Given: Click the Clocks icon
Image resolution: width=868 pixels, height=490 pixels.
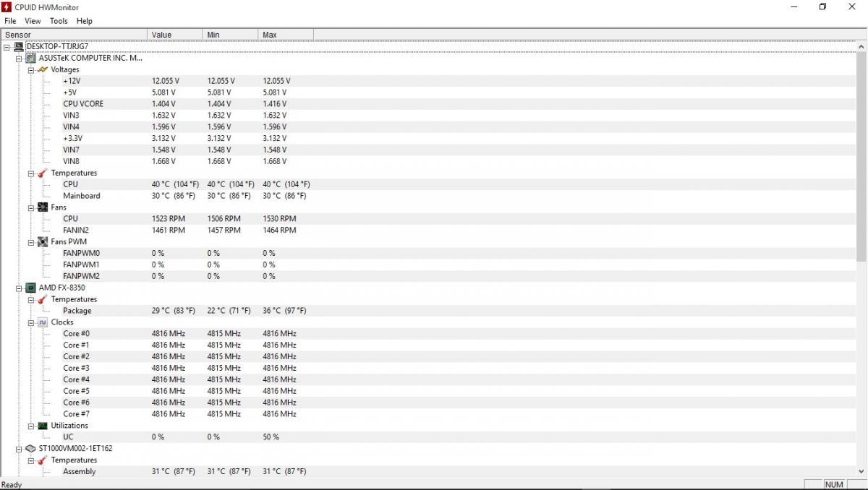Looking at the screenshot, I should pyautogui.click(x=43, y=322).
